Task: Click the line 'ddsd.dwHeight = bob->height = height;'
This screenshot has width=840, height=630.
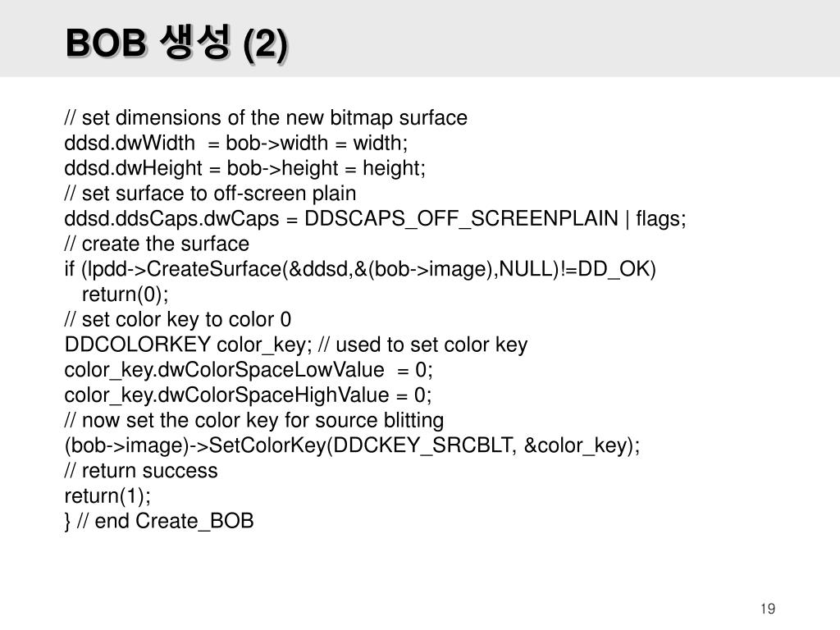Action: [x=244, y=168]
